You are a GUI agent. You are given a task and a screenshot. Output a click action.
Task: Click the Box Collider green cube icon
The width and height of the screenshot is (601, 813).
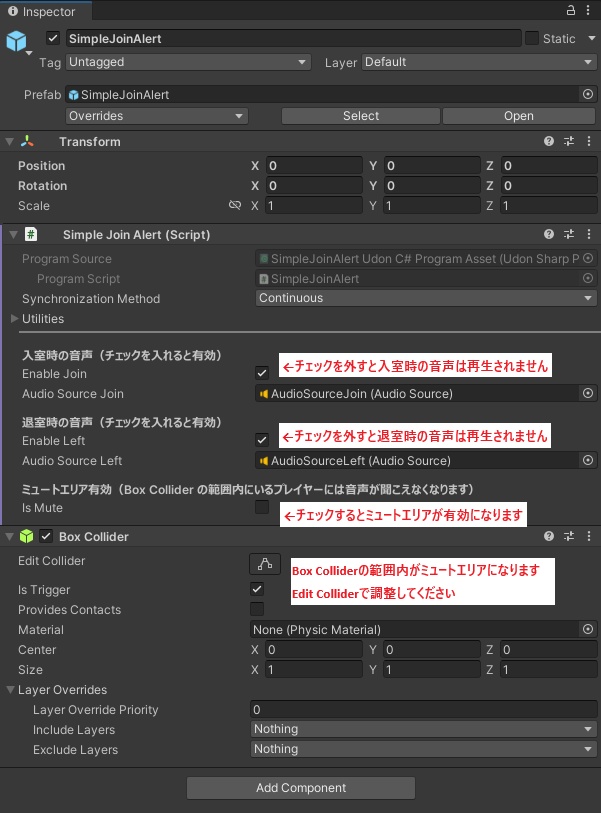point(26,537)
